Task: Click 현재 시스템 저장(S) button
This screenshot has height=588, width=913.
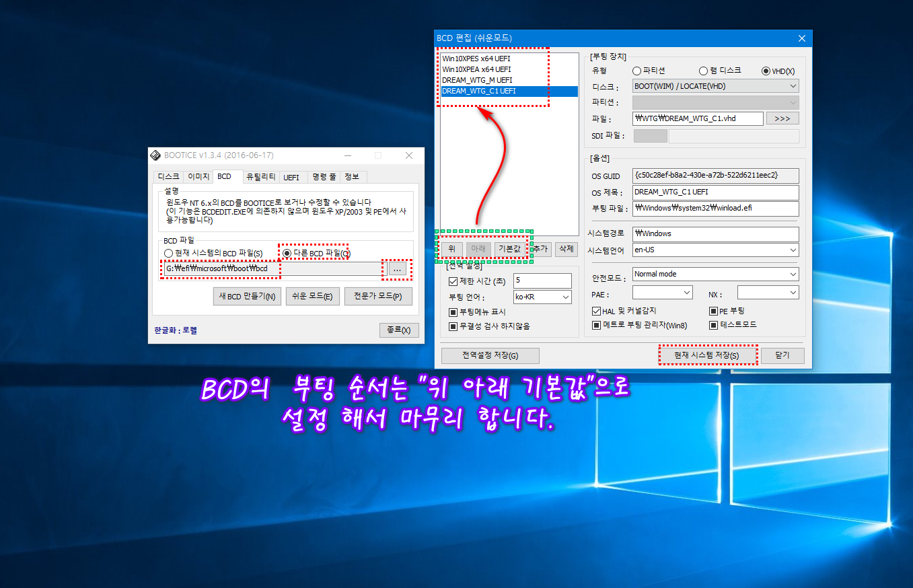Action: (707, 355)
